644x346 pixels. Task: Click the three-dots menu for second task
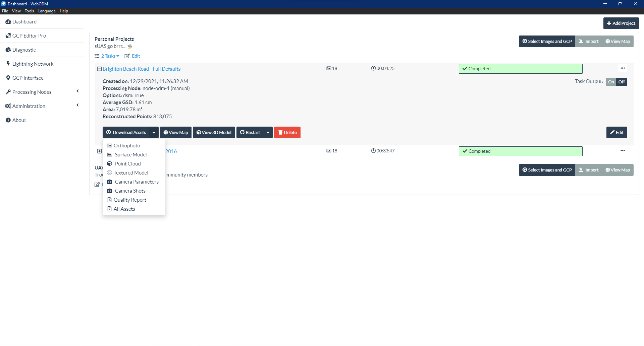(623, 151)
